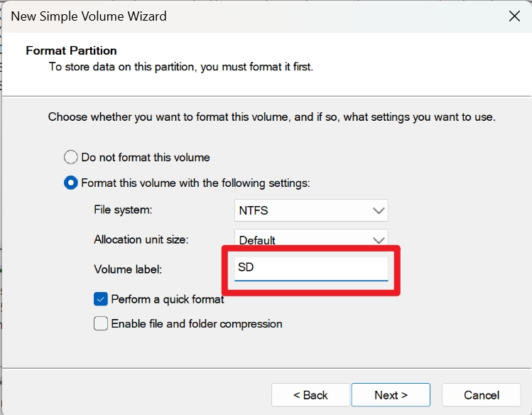Click the 'Allocation unit size:' label
The width and height of the screenshot is (532, 415).
coord(141,239)
